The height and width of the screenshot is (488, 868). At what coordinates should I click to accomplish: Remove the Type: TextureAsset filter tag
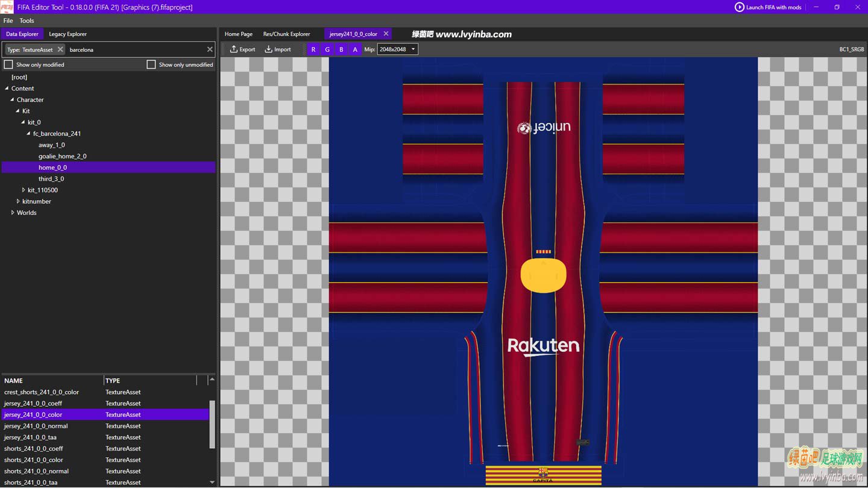point(60,49)
